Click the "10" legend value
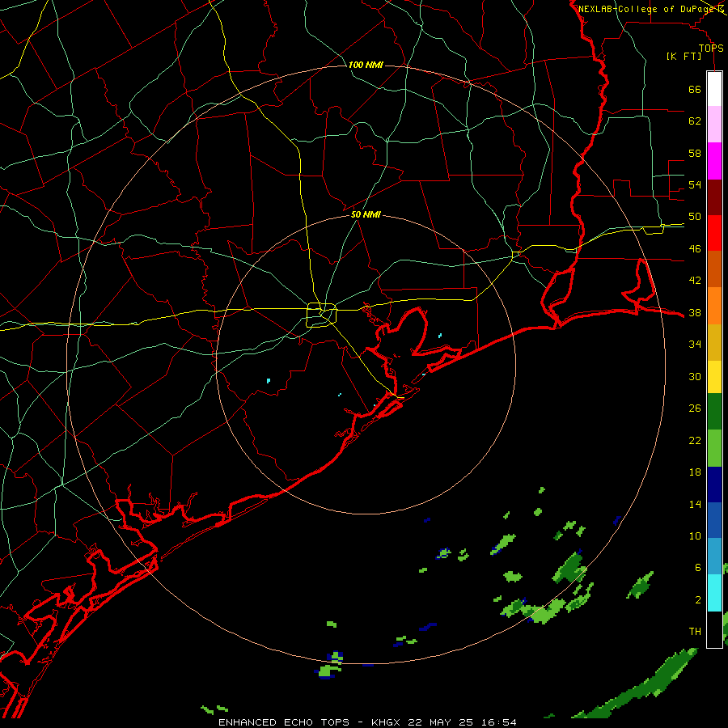 (x=695, y=536)
